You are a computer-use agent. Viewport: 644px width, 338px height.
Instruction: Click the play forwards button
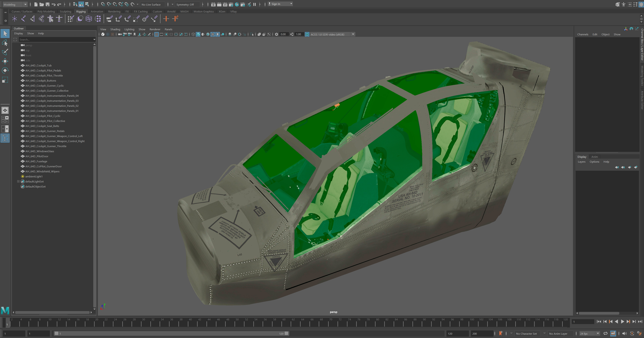click(x=622, y=322)
